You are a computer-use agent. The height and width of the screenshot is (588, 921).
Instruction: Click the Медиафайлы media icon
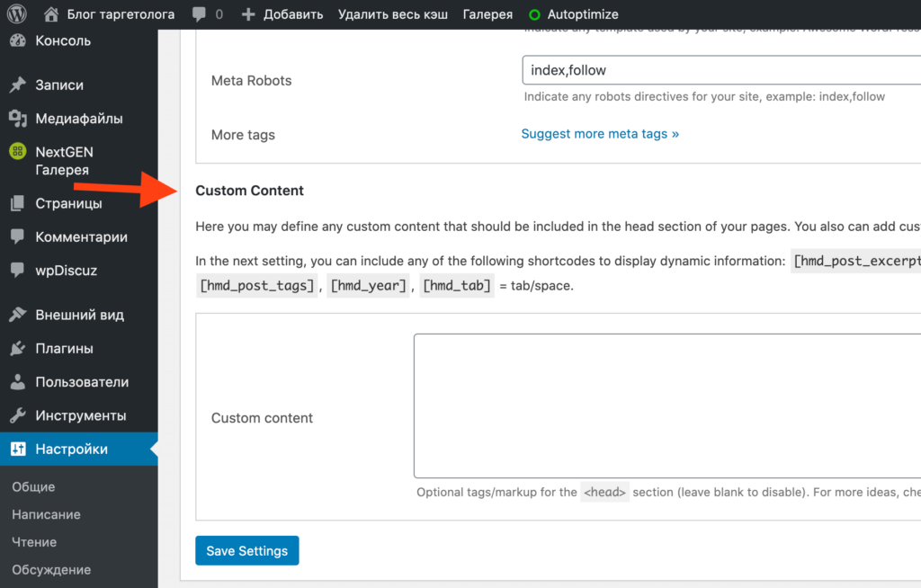pyautogui.click(x=17, y=119)
